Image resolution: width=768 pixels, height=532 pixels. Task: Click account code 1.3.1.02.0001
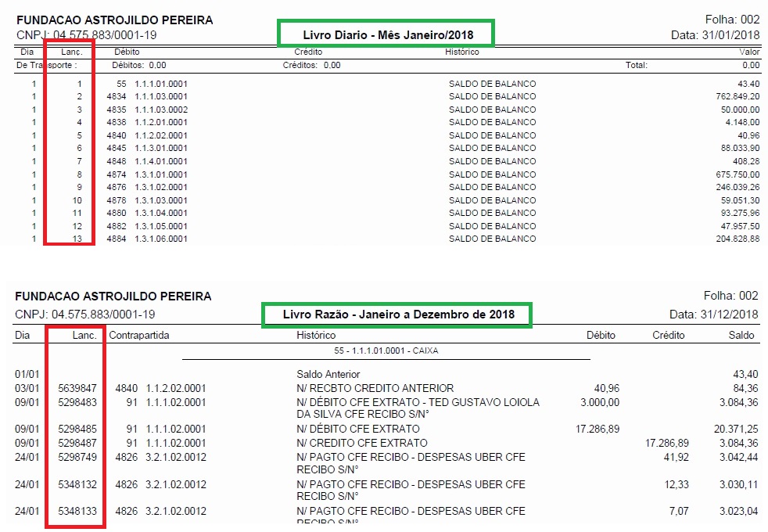point(161,187)
